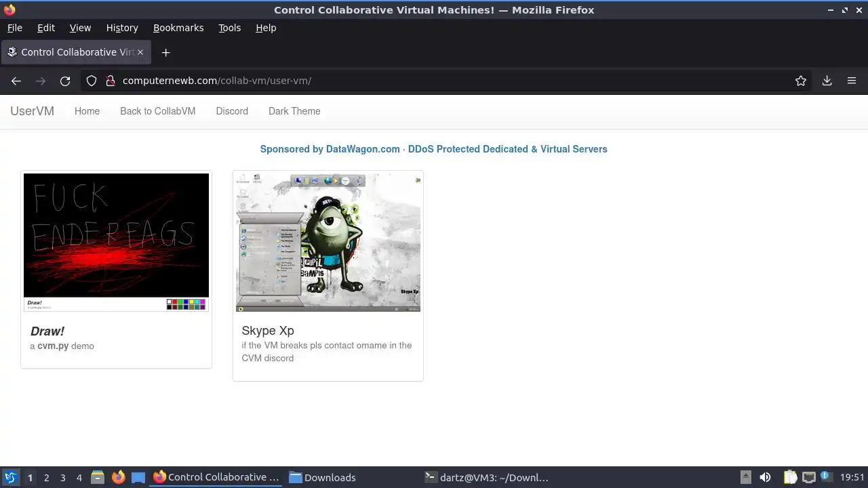868x488 pixels.
Task: Click the 19:51 clock
Action: 852,477
